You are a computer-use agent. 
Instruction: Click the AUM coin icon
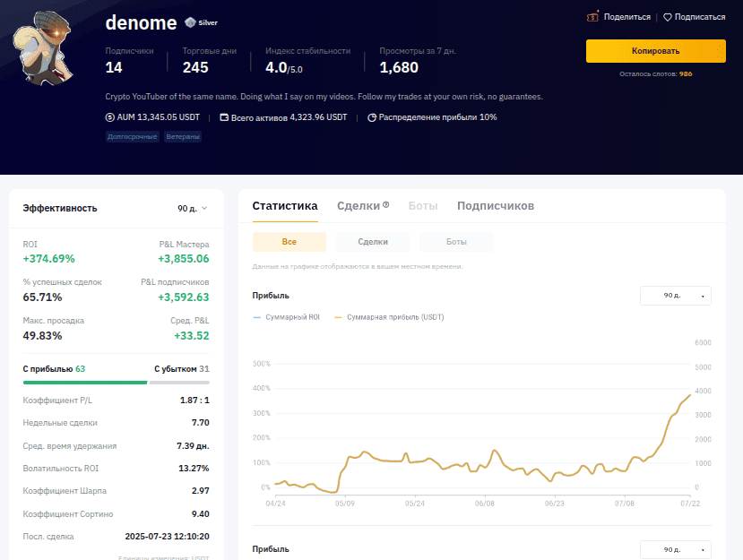[x=110, y=117]
